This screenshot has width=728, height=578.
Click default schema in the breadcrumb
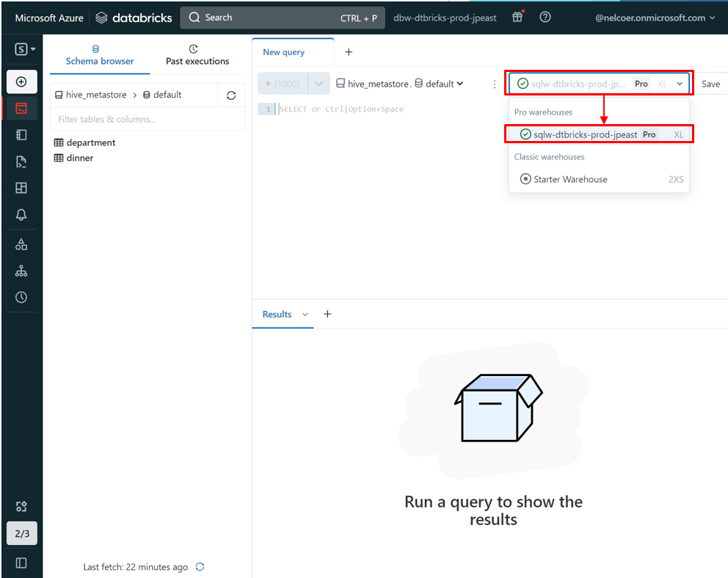[162, 95]
